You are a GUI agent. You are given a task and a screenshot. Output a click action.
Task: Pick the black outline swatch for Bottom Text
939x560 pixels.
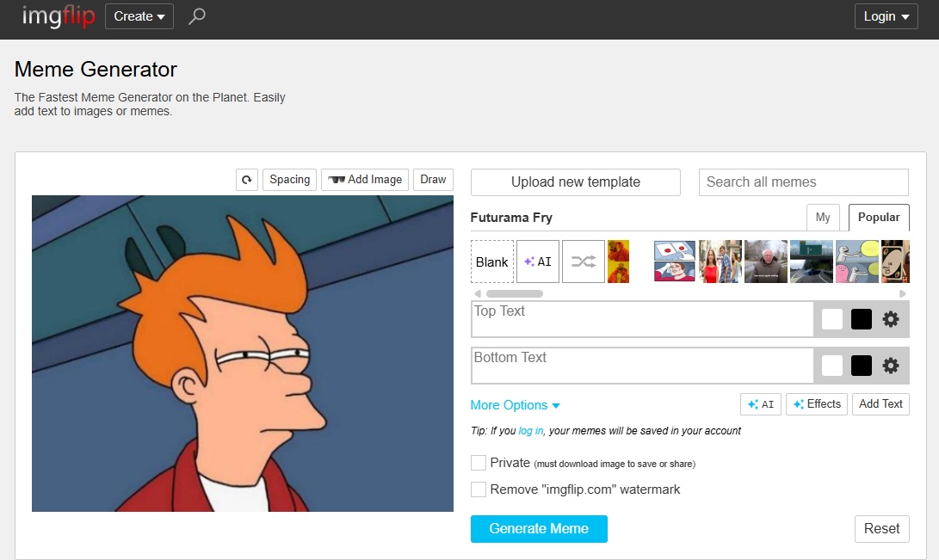(862, 366)
